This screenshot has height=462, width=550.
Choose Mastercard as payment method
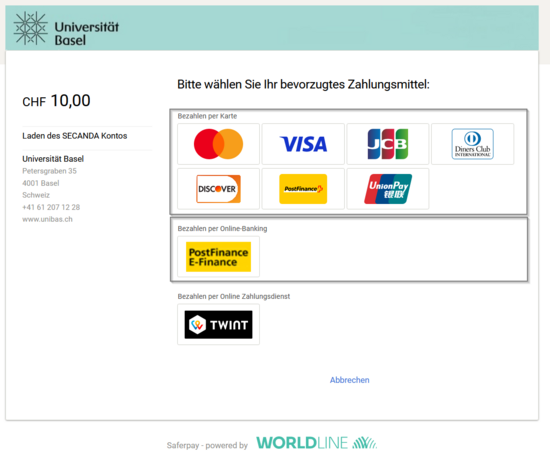[x=218, y=144]
